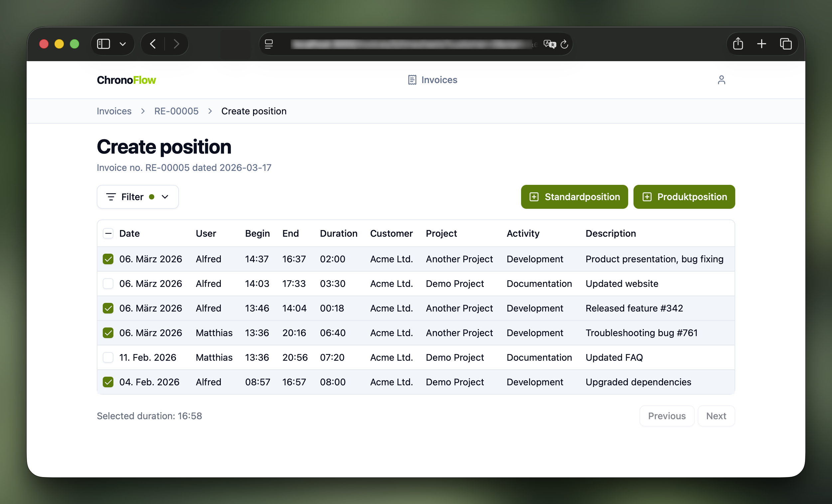Click the plus icon on Standardposition

coord(534,197)
